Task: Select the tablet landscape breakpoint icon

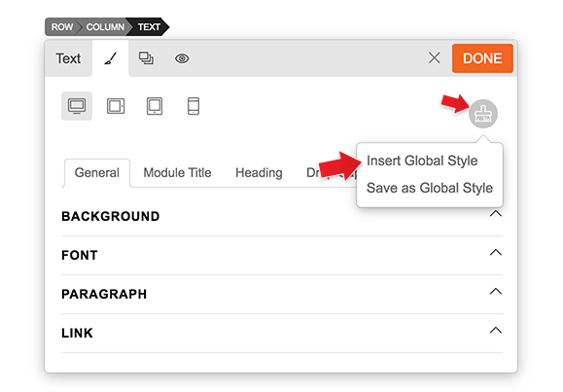Action: pos(116,106)
